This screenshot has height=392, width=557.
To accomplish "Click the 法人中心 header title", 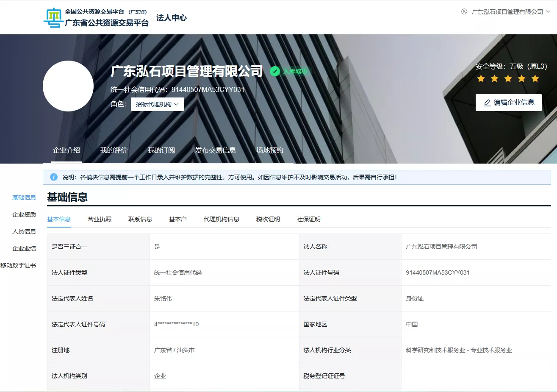I will 172,18.
